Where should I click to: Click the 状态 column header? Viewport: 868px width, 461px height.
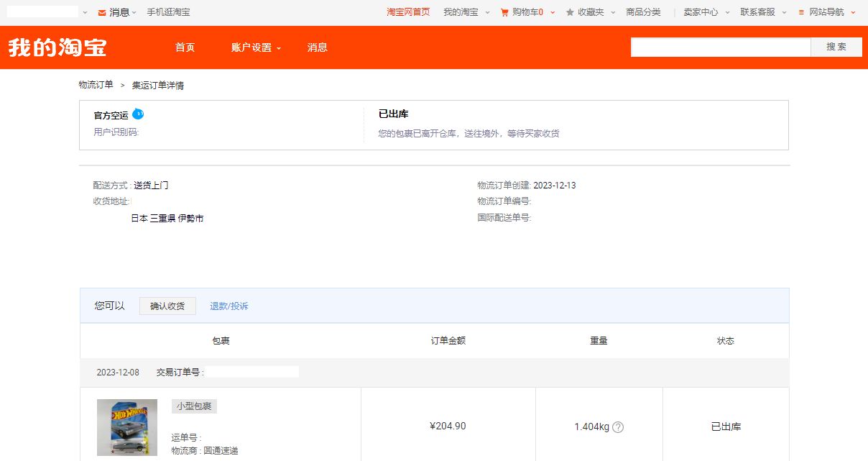(726, 341)
